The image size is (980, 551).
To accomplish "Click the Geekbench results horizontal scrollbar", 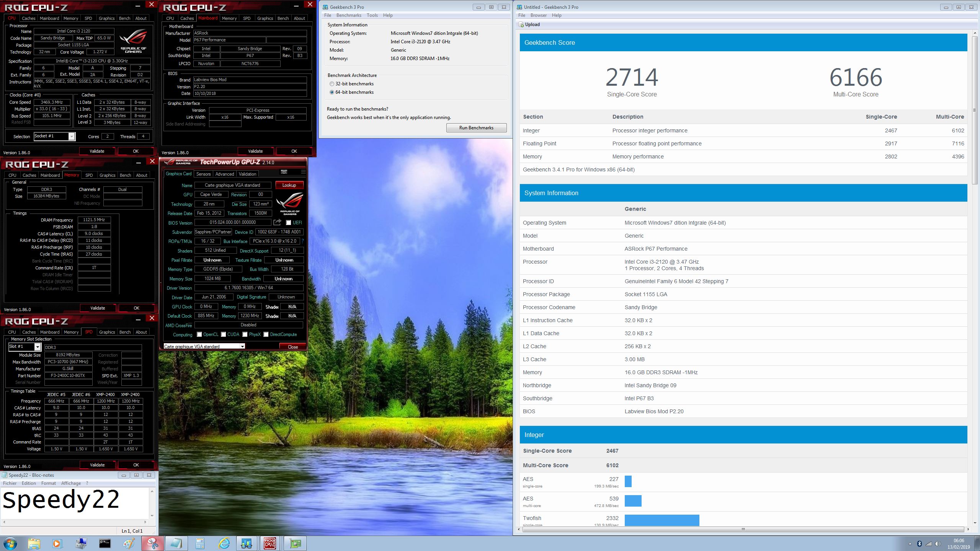I will click(743, 529).
